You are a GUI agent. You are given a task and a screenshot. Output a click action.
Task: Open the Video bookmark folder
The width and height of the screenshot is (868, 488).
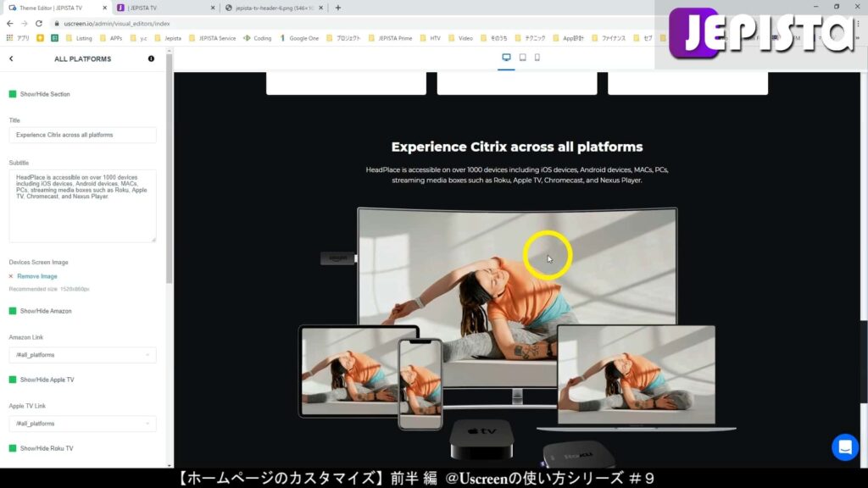tap(460, 38)
